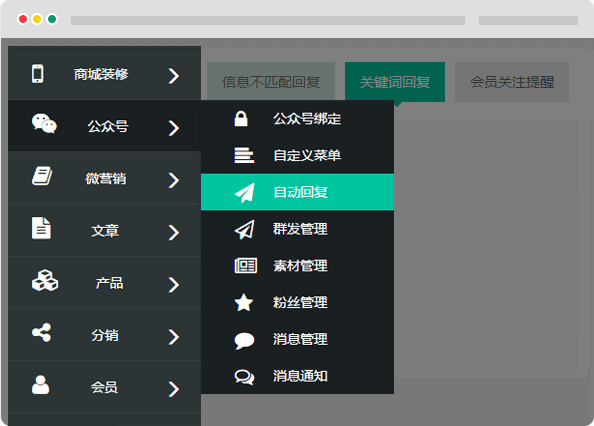Expand the 微营销 chevron arrow

click(174, 180)
